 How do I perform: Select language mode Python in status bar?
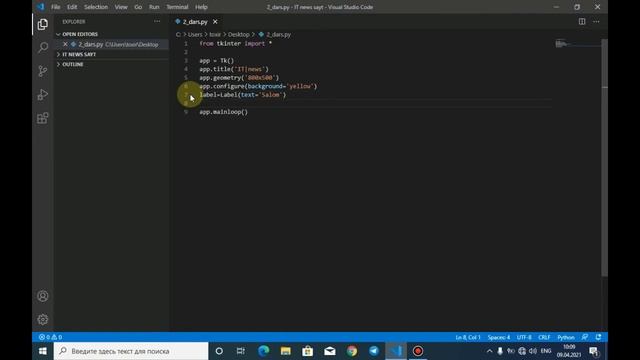[566, 337]
